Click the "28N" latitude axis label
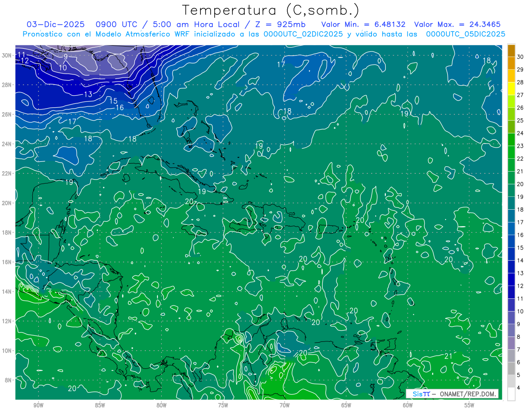 click(x=7, y=85)
